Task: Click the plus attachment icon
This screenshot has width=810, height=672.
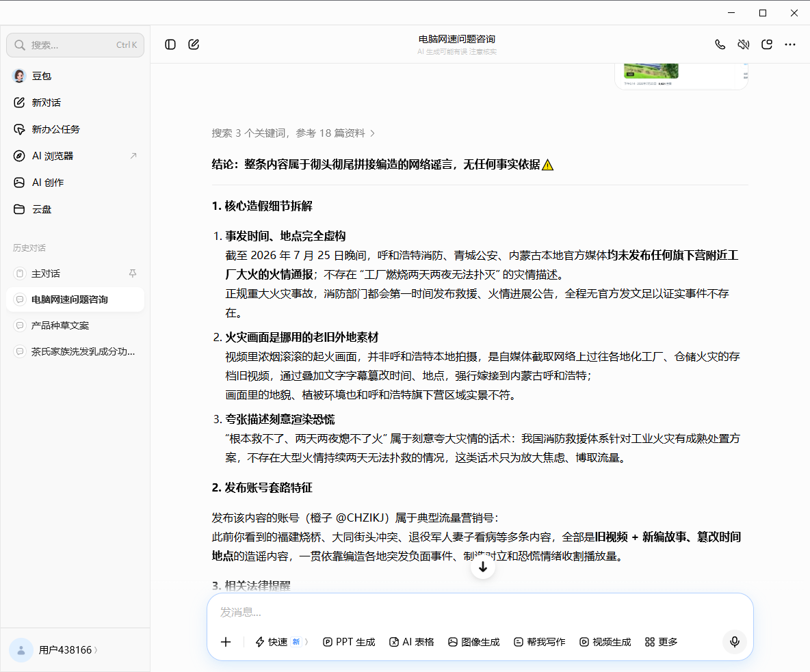Action: pos(226,642)
